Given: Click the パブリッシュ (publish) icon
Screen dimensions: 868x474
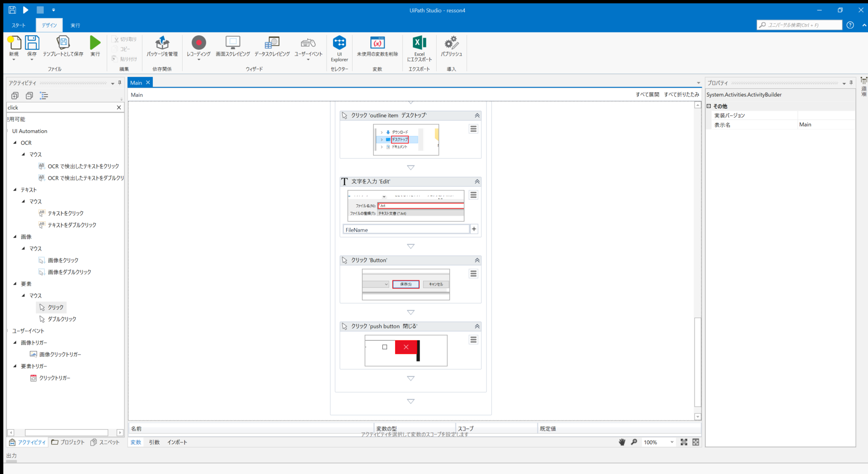Looking at the screenshot, I should click(451, 47).
